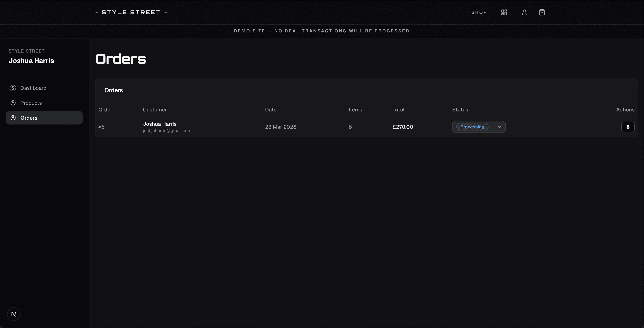Image resolution: width=644 pixels, height=328 pixels.
Task: Select the Orders package icon
Action: [13, 118]
